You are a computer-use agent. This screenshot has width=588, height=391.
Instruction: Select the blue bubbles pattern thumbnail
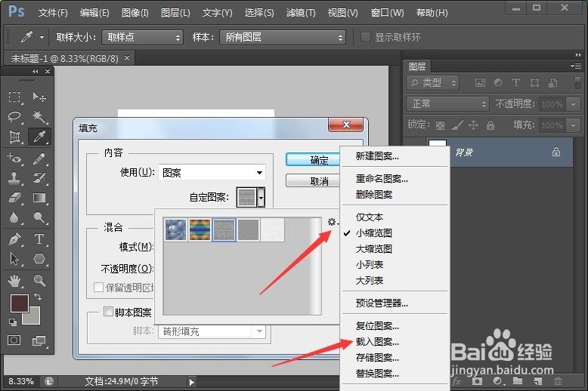tap(175, 229)
